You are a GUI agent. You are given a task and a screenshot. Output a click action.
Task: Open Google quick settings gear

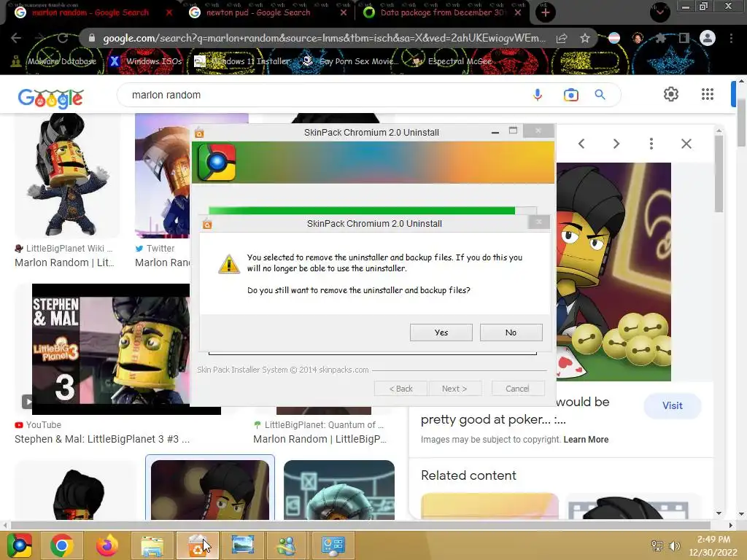point(671,94)
